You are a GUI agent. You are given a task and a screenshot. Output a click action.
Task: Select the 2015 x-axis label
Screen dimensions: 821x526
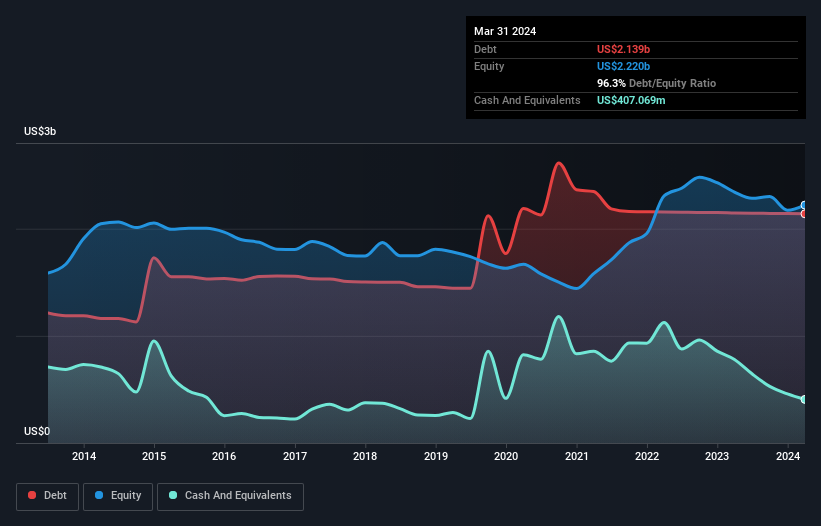pyautogui.click(x=154, y=456)
